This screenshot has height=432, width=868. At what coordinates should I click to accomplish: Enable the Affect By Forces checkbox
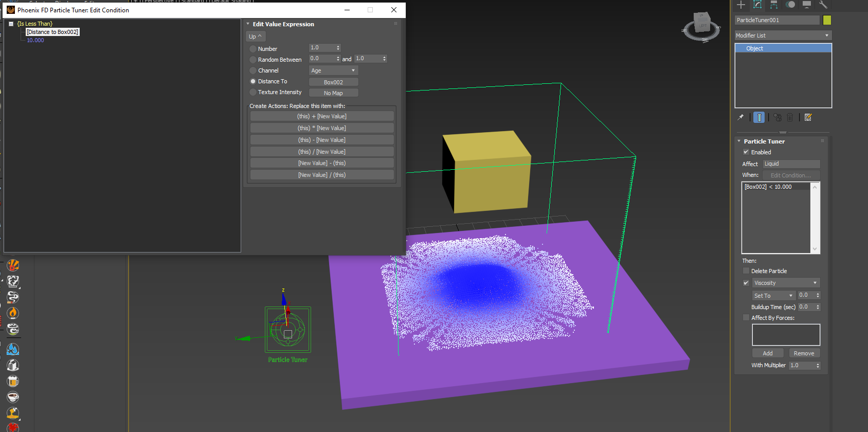tap(746, 318)
